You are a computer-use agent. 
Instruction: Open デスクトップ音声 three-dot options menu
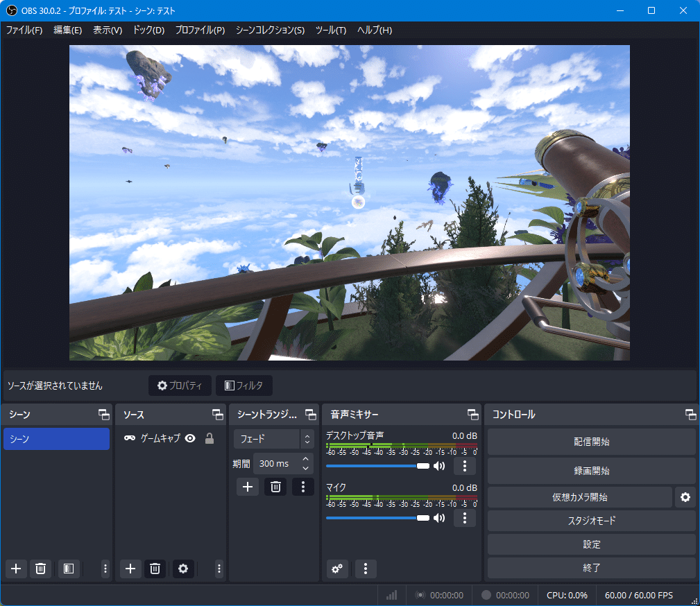pos(465,466)
